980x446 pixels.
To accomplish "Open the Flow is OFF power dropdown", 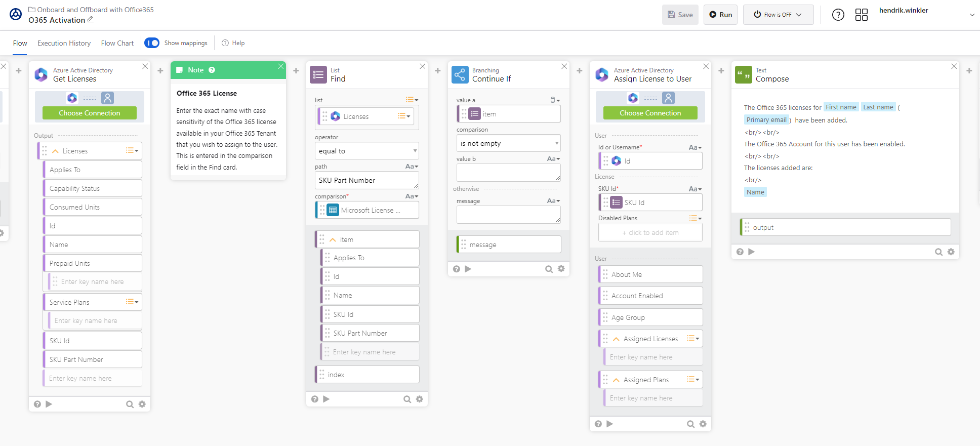I will click(x=778, y=15).
